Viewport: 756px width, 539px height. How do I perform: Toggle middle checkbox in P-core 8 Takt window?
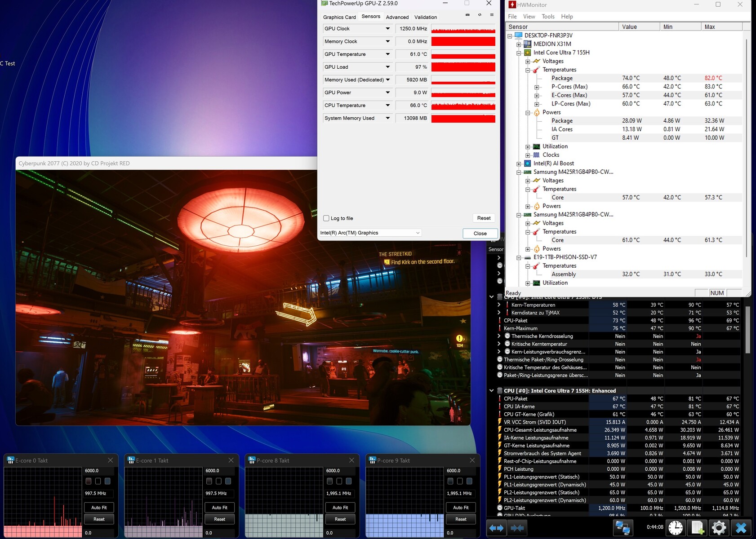click(339, 481)
